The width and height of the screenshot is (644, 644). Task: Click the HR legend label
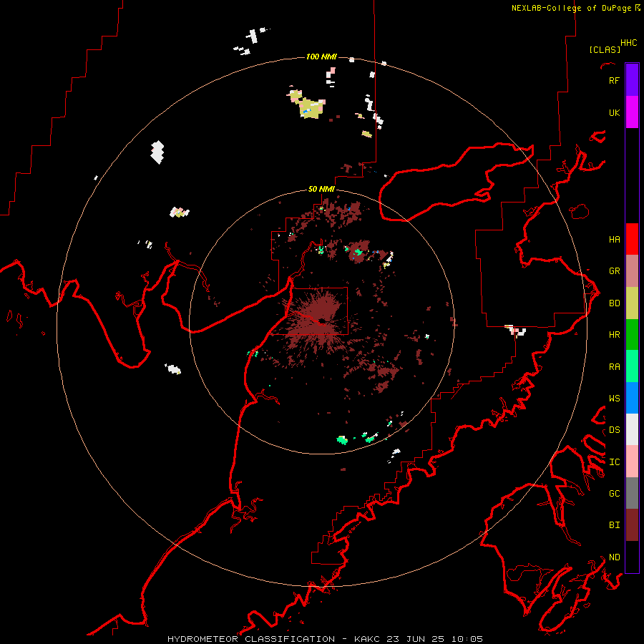click(615, 335)
